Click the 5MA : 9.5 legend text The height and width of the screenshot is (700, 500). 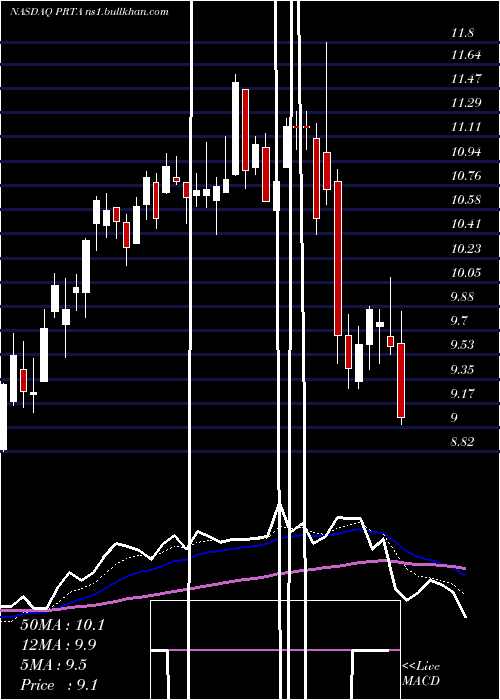tap(54, 665)
